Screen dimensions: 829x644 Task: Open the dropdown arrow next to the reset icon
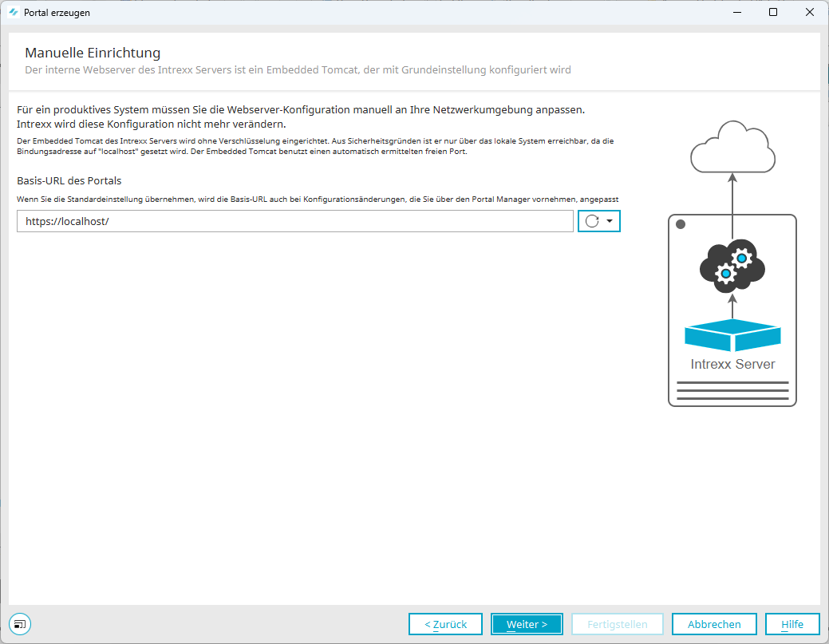pos(610,221)
